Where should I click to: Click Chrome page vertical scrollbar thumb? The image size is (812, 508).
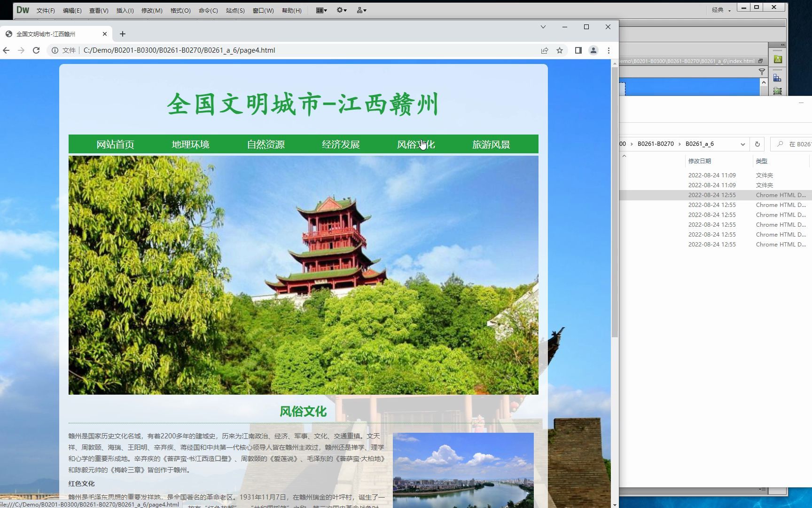tap(615, 202)
